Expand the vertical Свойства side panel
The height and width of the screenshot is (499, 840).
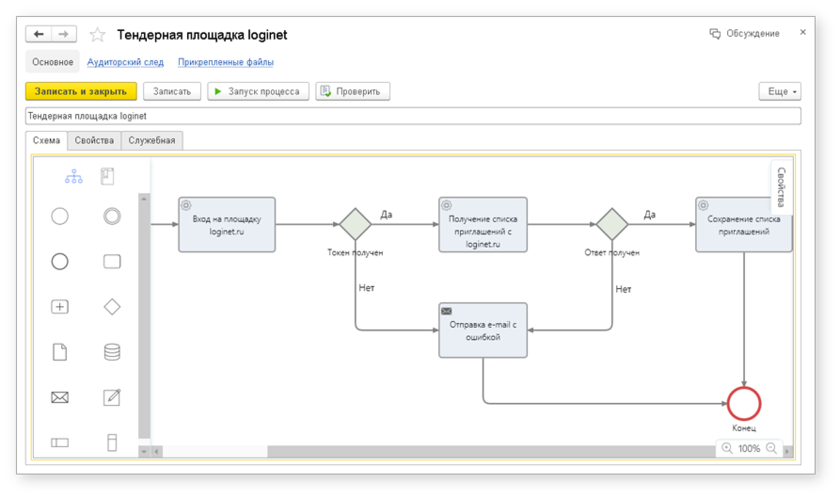(781, 187)
